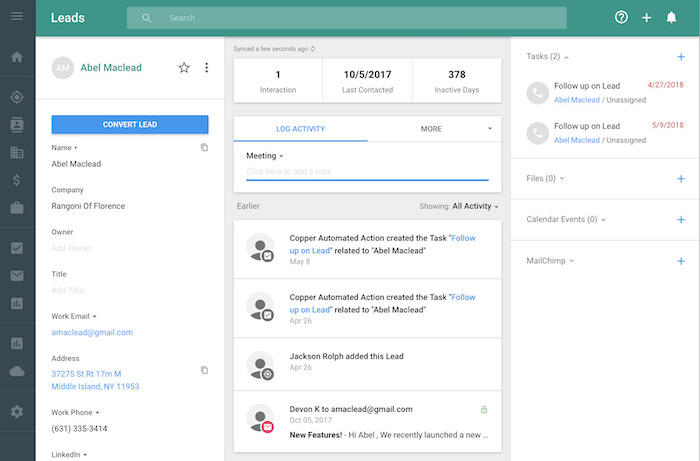This screenshot has width=700, height=461.
Task: Click the Convert Lead button
Action: 130,125
